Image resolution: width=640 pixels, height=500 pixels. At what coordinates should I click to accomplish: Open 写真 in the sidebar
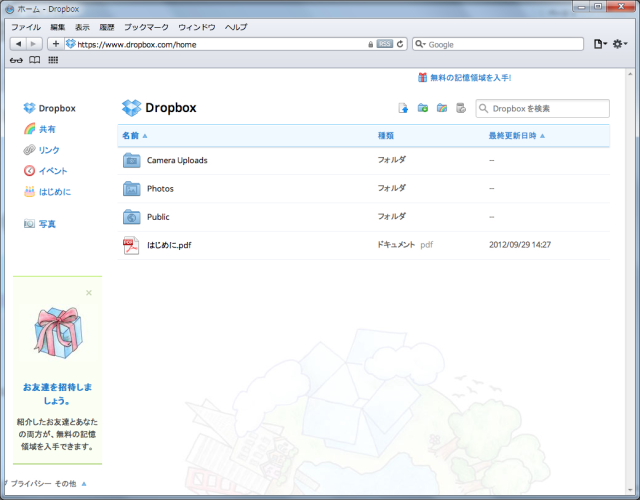point(39,224)
